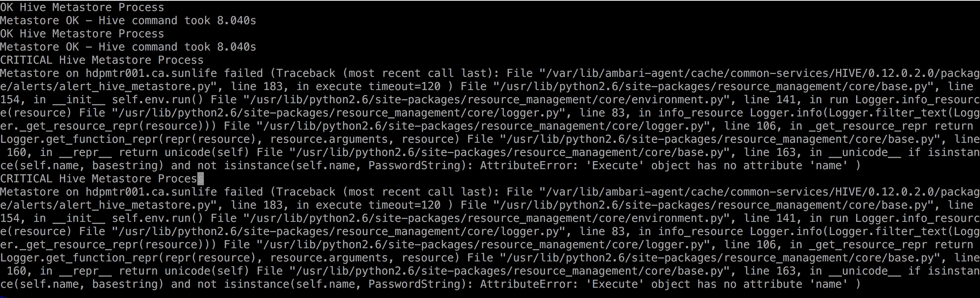Click 'timeout=120' in the first traceback
Viewport: 980px width, 298px height.
click(404, 86)
